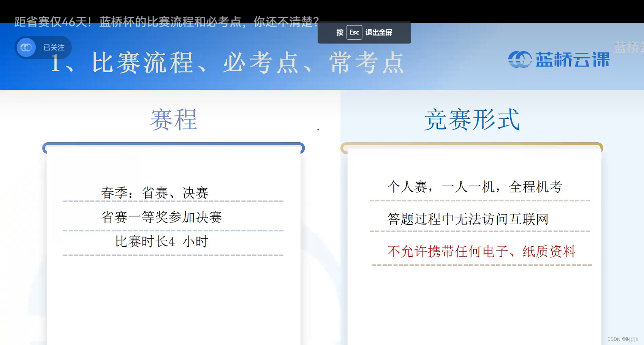Click the line 春季：省赛、决赛
644x345 pixels.
pyautogui.click(x=155, y=193)
